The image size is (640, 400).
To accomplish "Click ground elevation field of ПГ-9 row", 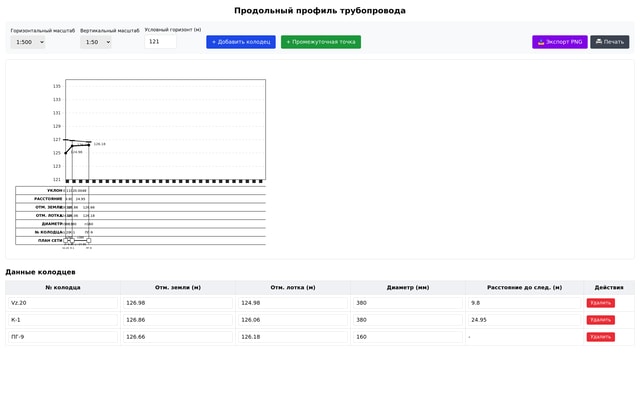I will pos(177,337).
